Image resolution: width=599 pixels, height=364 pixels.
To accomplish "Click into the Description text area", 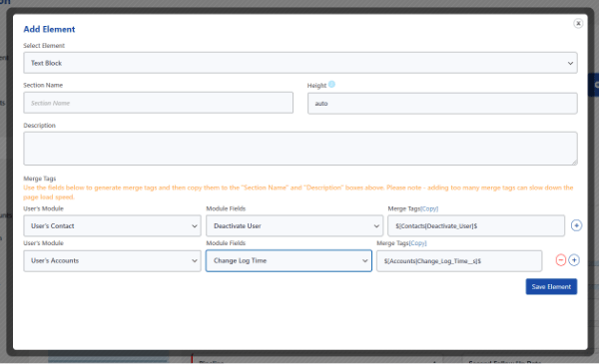I will [300, 149].
